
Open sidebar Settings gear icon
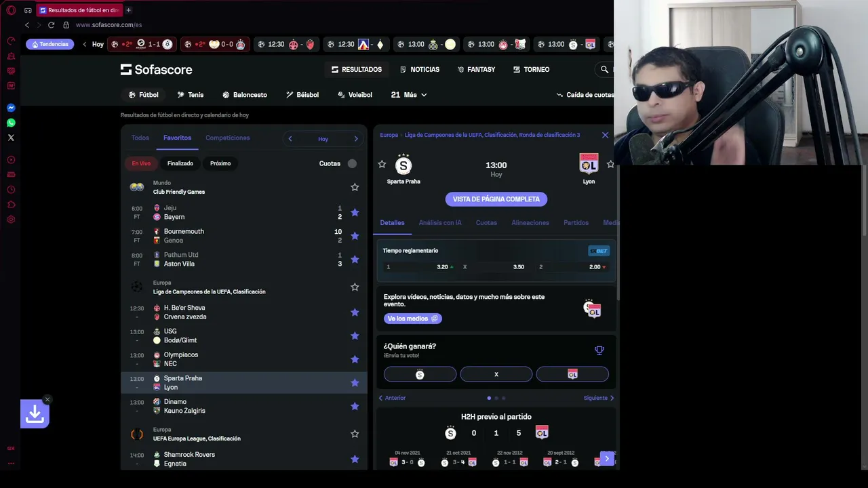pos(11,220)
